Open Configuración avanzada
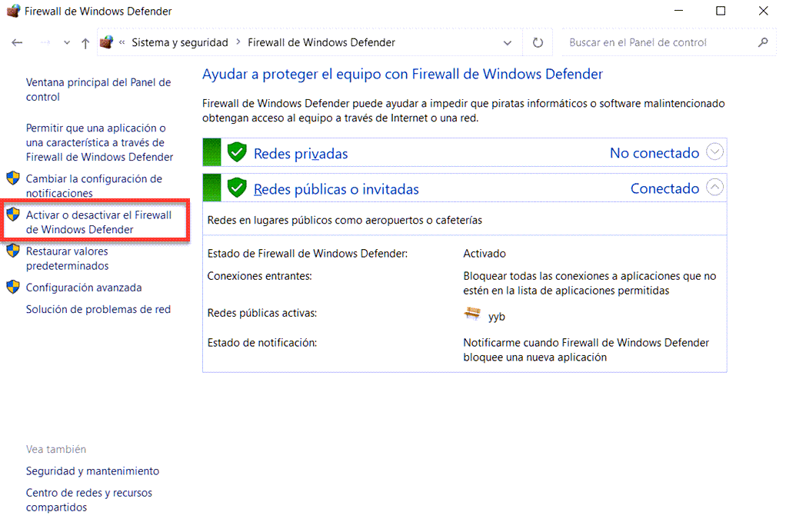Viewport: 786px width, 532px height. click(84, 288)
